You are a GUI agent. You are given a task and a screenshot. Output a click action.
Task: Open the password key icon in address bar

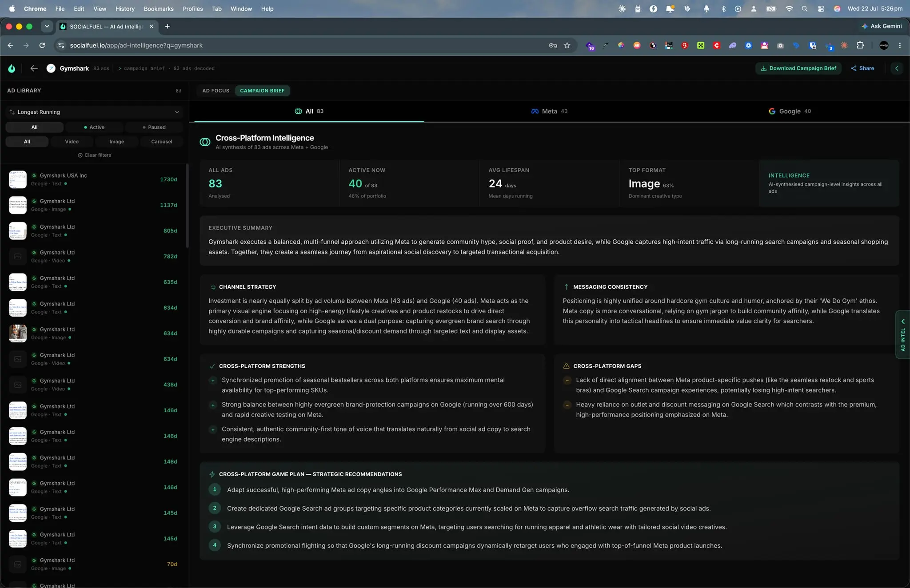click(x=553, y=45)
